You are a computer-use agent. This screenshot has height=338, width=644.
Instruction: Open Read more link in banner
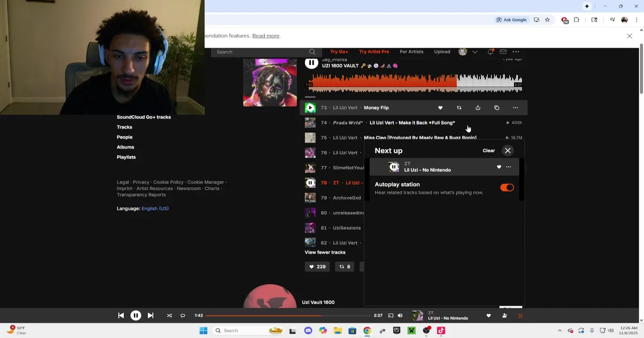pyautogui.click(x=266, y=36)
